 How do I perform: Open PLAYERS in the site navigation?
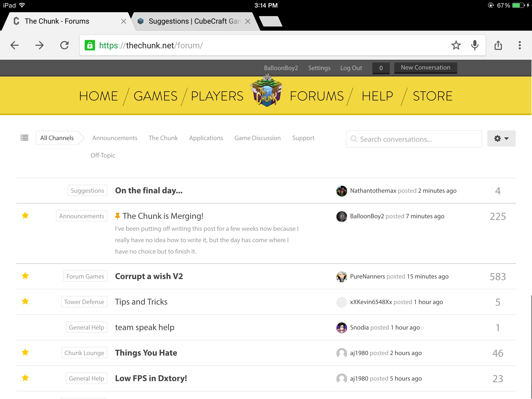[x=217, y=96]
